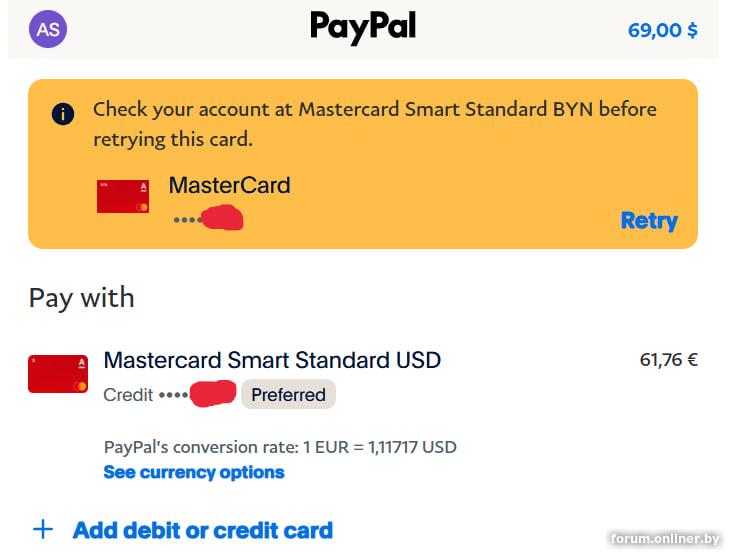Select the Smart Standard USD card image
This screenshot has width=740, height=560.
click(x=58, y=372)
